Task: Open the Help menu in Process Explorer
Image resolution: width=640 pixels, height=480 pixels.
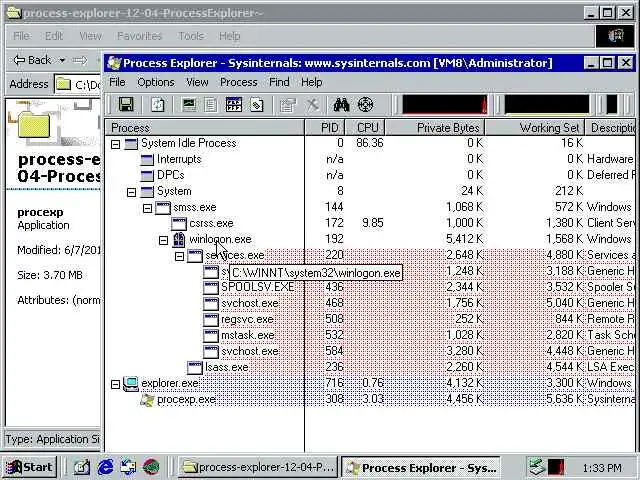Action: click(x=311, y=82)
